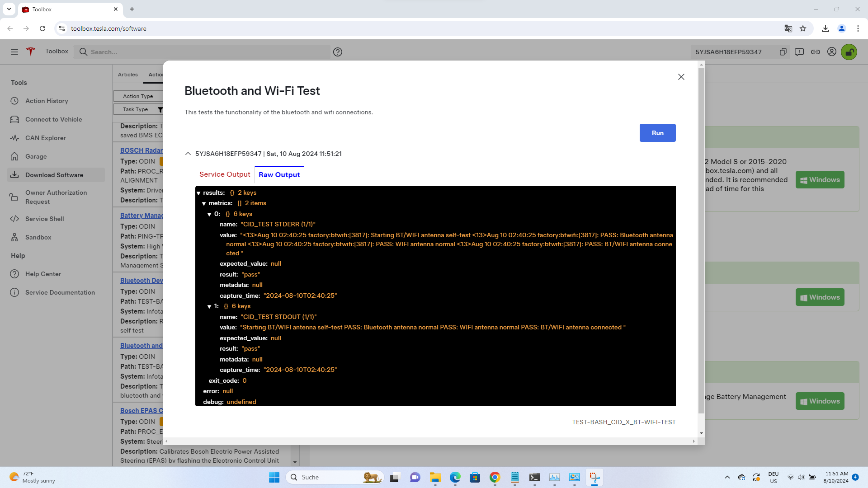
Task: Open the Articles tab
Action: pos(128,75)
